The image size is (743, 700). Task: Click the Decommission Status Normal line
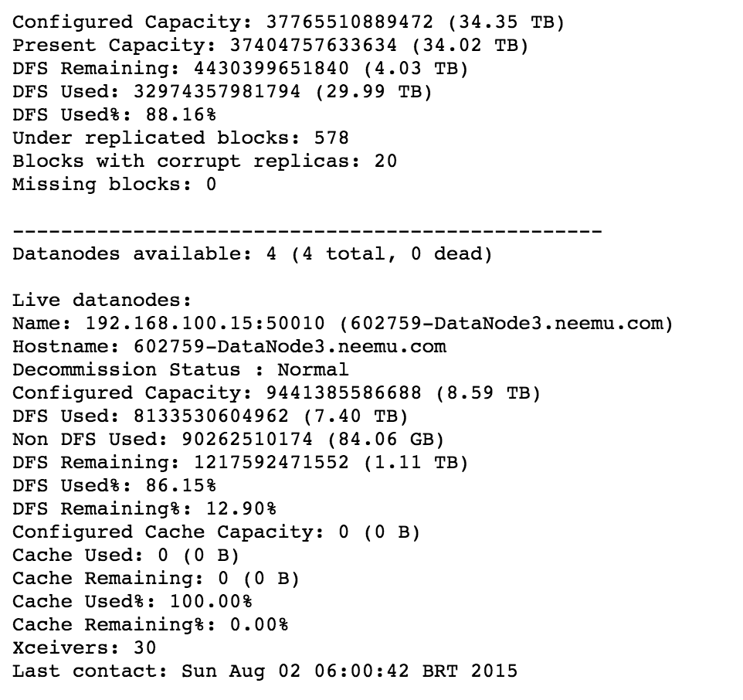coord(180,370)
